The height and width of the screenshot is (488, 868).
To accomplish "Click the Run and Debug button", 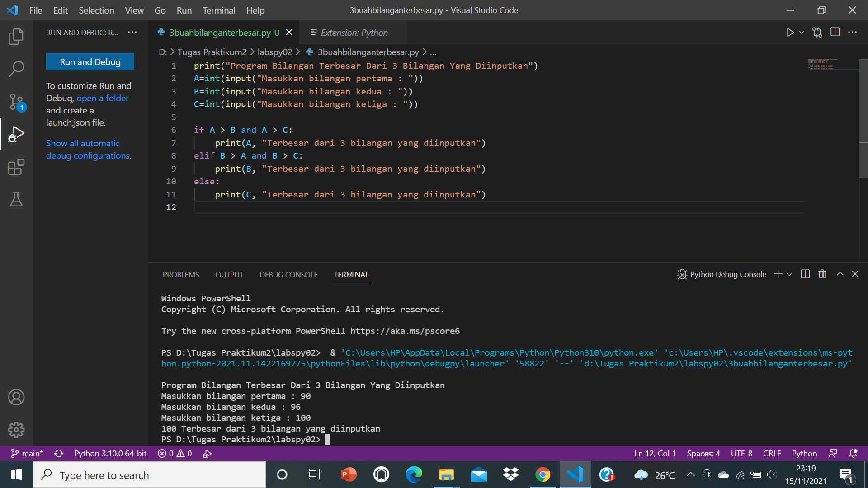I will [x=90, y=61].
